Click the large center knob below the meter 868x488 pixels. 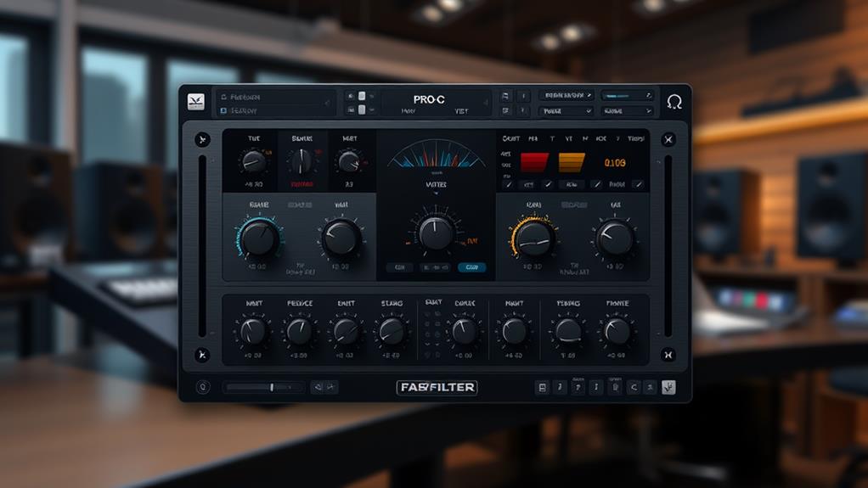(x=436, y=233)
